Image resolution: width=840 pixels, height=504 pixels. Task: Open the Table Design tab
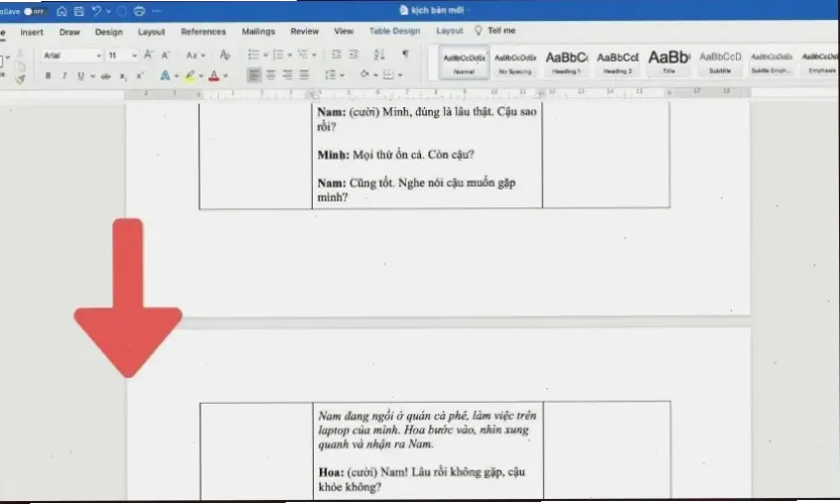pyautogui.click(x=394, y=32)
